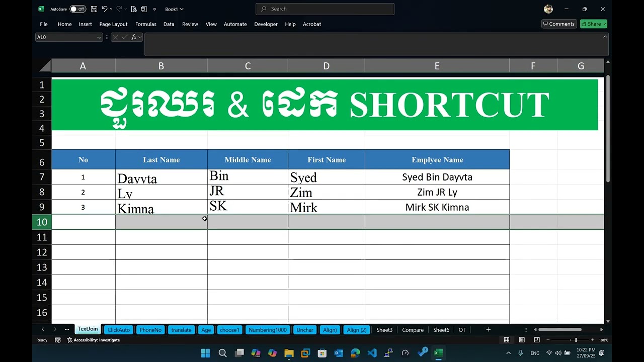The height and width of the screenshot is (362, 644).
Task: Open the Acrobat ribbon tab
Action: pos(312,24)
